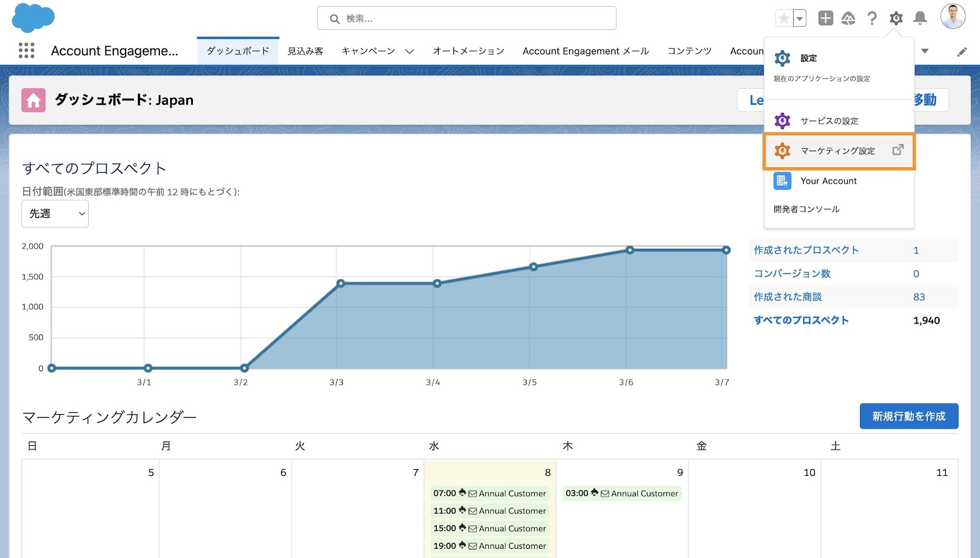The image size is (980, 558).
Task: Open the help question mark icon
Action: pos(872,18)
